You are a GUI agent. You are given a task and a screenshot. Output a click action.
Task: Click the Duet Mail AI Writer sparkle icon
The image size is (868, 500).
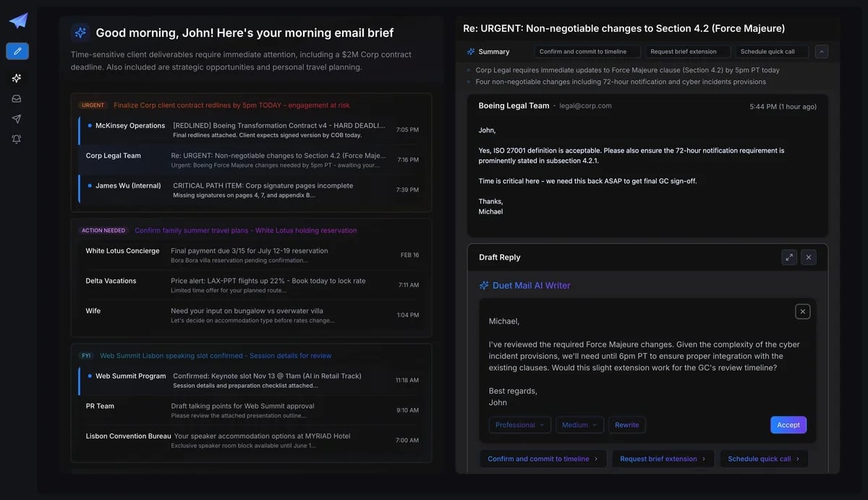point(484,286)
